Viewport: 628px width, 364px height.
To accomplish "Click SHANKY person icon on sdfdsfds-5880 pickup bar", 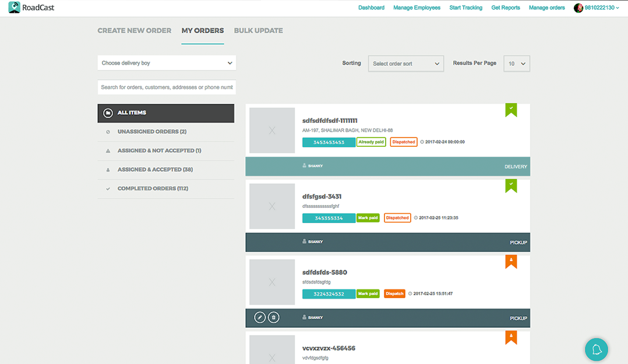I will tap(304, 317).
